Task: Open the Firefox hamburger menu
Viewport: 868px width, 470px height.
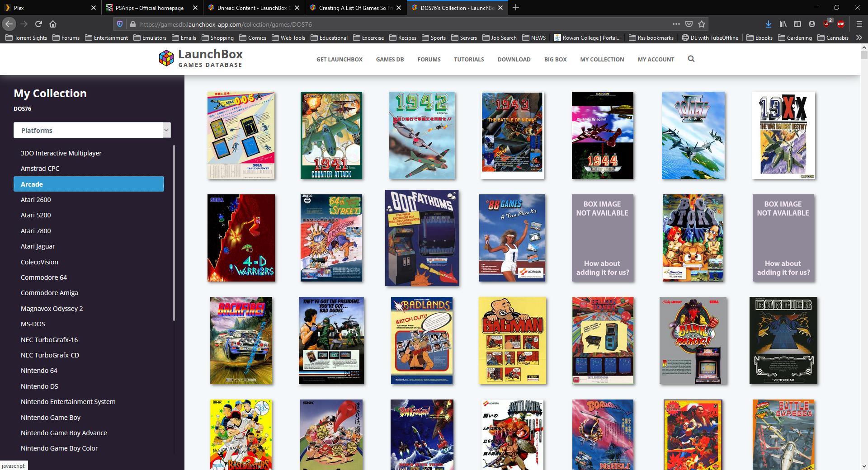Action: click(x=859, y=24)
